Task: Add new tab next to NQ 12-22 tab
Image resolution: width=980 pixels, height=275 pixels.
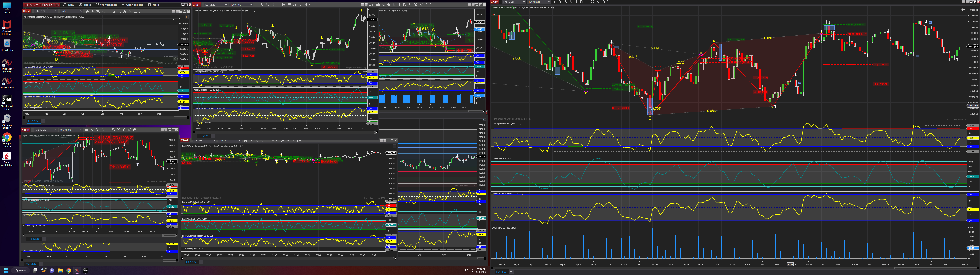Action: 511,272
